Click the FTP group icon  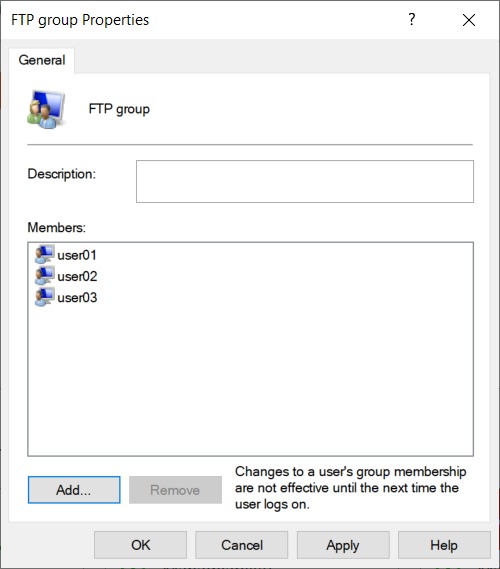pos(46,110)
